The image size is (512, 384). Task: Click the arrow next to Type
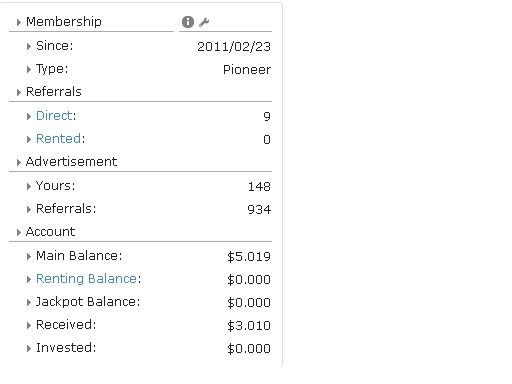coord(29,69)
